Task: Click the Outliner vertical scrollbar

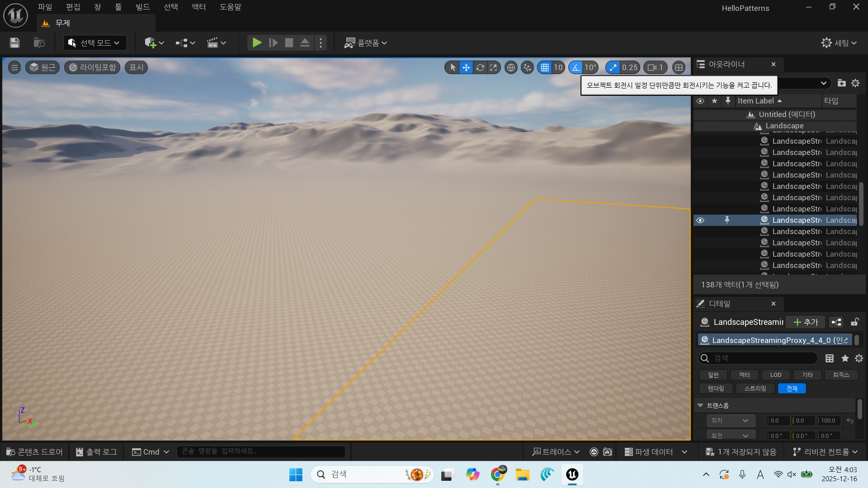Action: (x=861, y=203)
